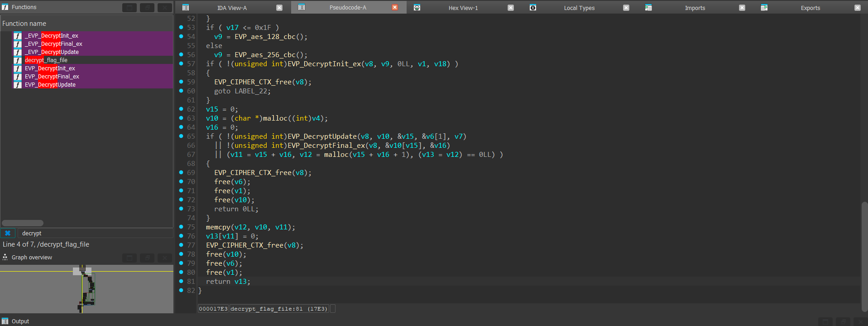Select _EVP_DecryptFinal_ex function entry

tap(53, 44)
